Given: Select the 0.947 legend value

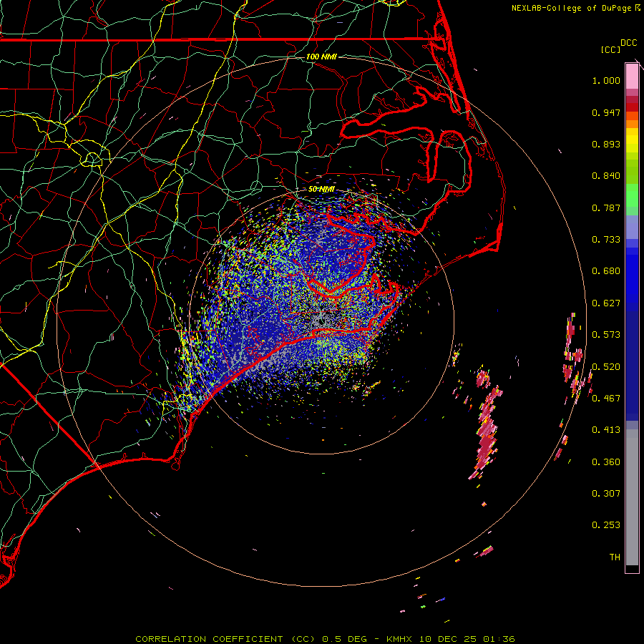Looking at the screenshot, I should pos(606,112).
